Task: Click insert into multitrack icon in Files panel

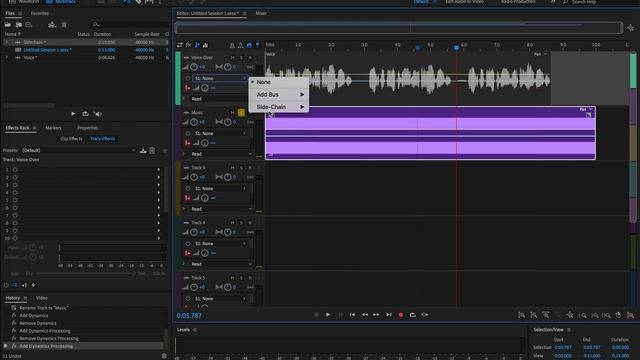Action: coord(52,25)
